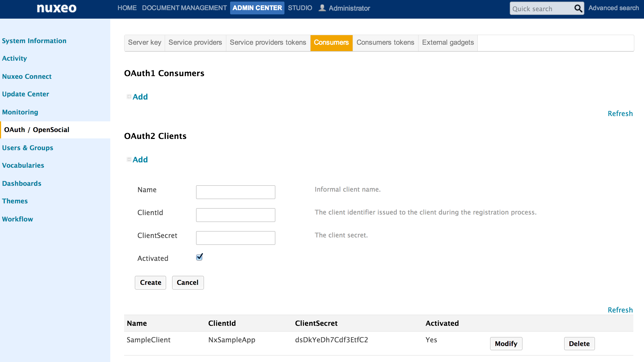Switch to the Server key tab
Viewport: 644px width, 362px height.
pyautogui.click(x=145, y=43)
